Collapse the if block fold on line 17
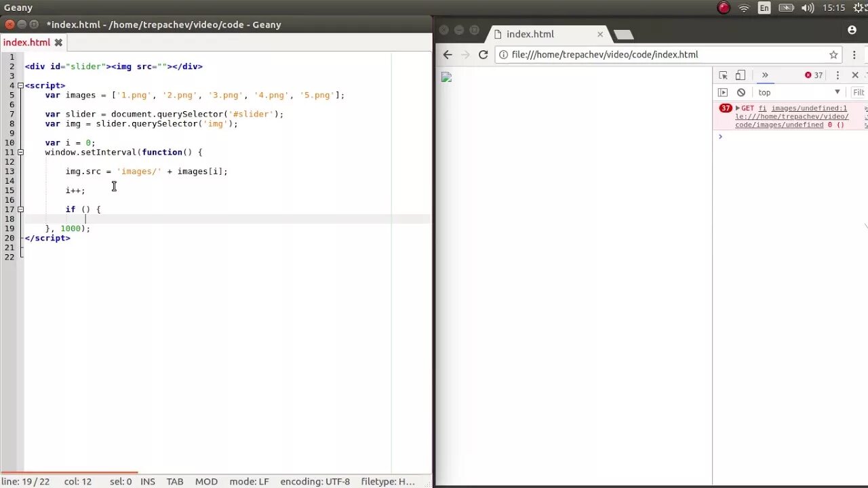Viewport: 868px width, 488px height. [20, 209]
